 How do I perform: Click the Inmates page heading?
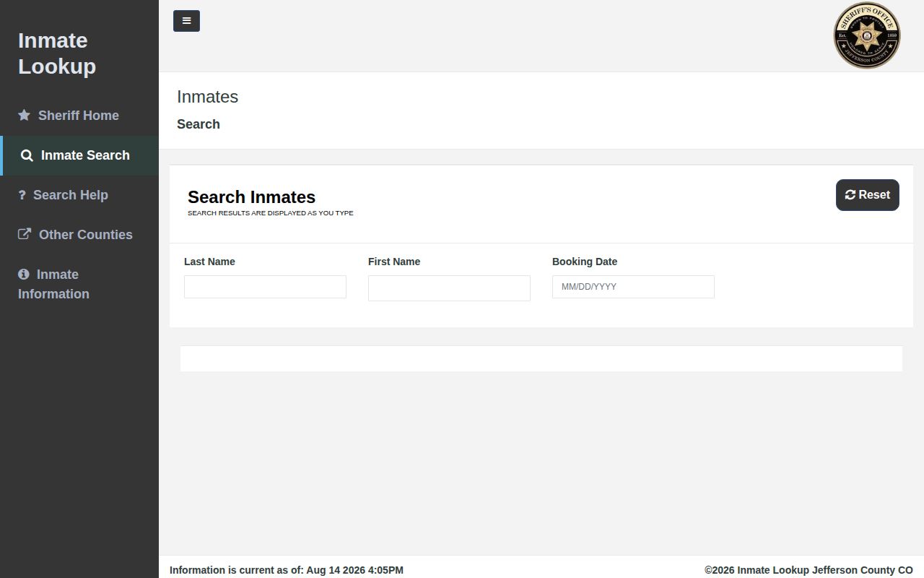tap(207, 97)
